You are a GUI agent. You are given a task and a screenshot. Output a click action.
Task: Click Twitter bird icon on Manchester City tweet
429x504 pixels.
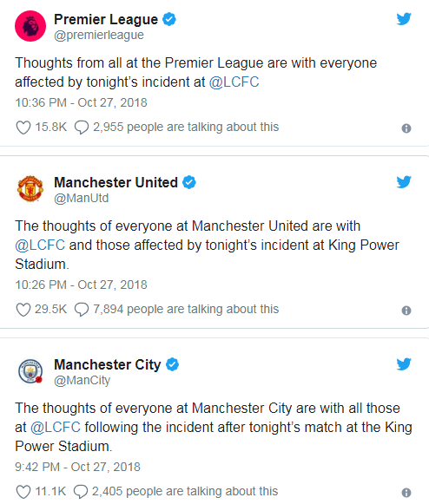coord(404,364)
